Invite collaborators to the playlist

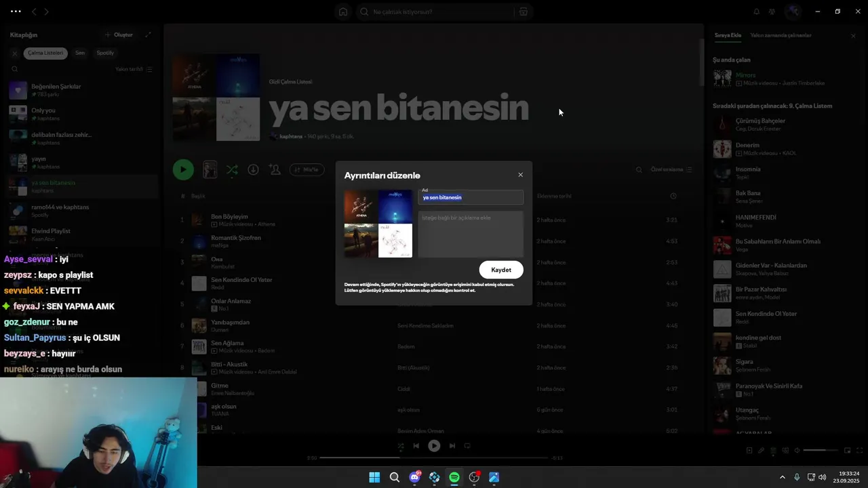275,169
